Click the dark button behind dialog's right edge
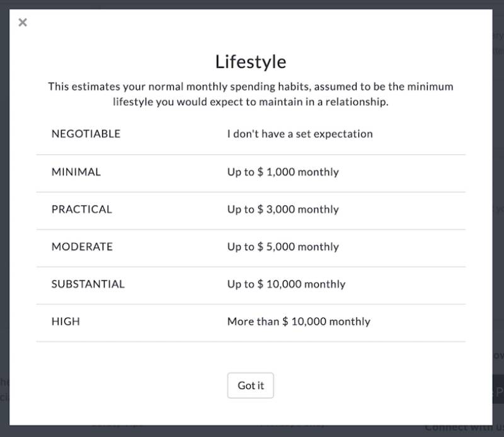Screen dimensions: 504x437 [498, 389]
